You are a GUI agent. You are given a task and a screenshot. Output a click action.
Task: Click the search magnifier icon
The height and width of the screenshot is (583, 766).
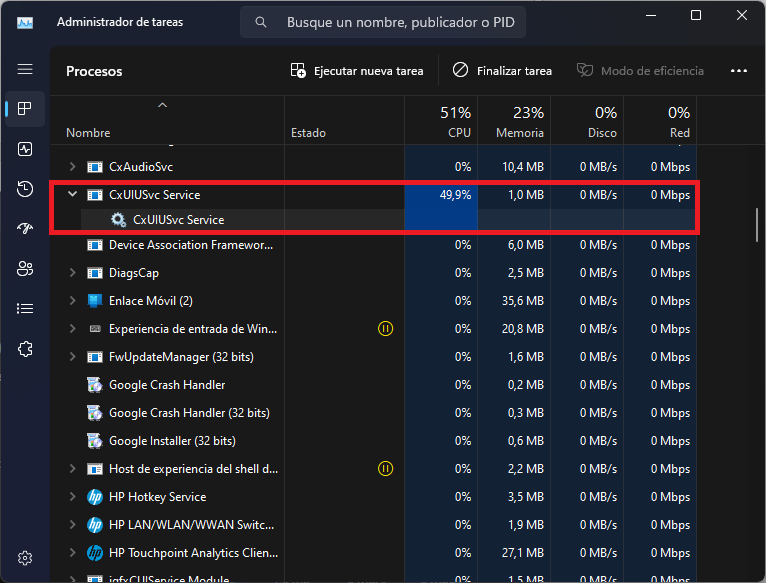click(x=261, y=22)
